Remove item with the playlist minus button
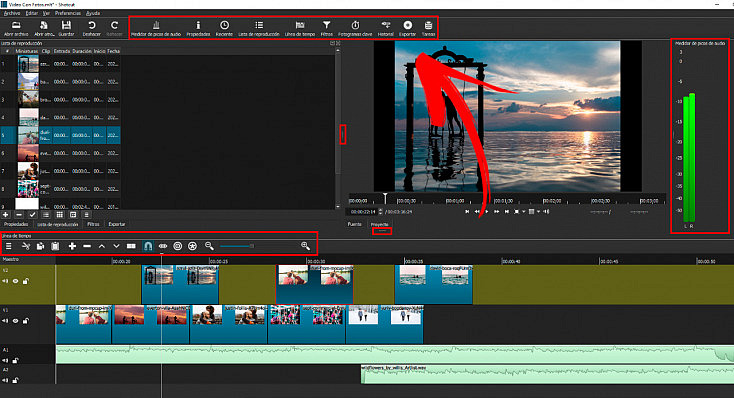The image size is (734, 398). (19, 215)
